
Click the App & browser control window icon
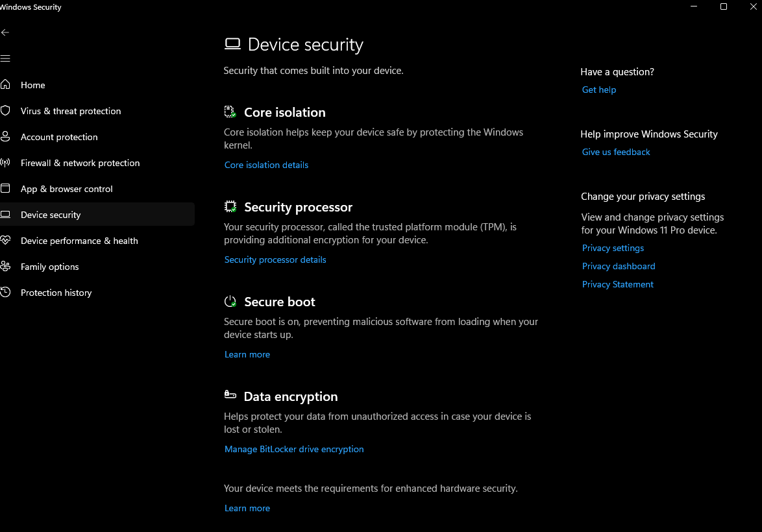pyautogui.click(x=5, y=189)
